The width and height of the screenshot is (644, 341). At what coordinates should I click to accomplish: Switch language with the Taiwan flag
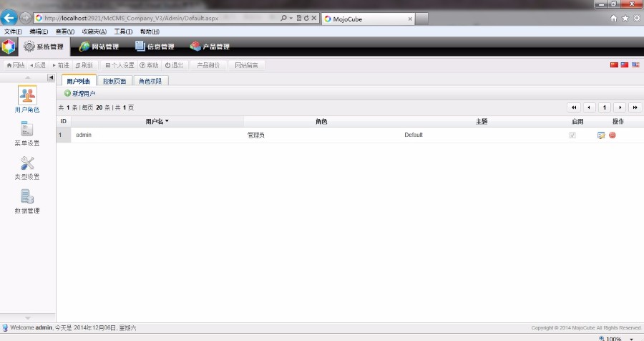coord(625,65)
